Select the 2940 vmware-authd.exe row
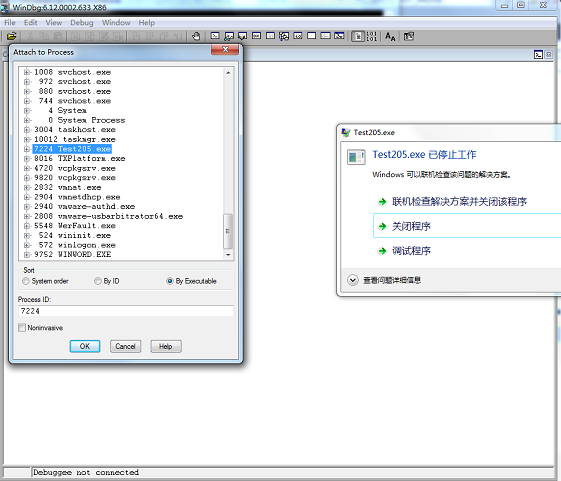 tap(84, 207)
